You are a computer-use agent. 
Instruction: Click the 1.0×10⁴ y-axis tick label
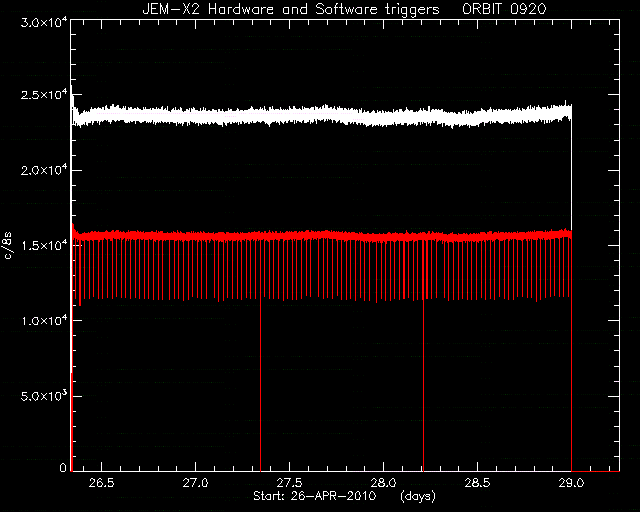43,321
